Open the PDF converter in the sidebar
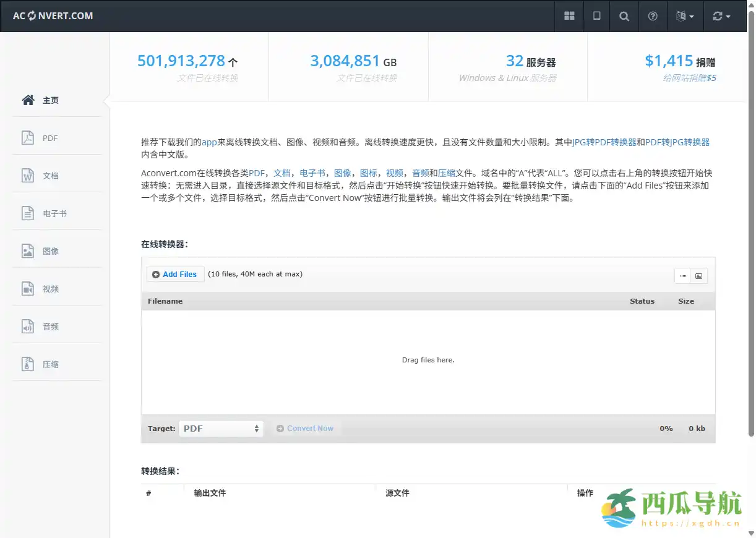756x538 pixels. coord(49,137)
